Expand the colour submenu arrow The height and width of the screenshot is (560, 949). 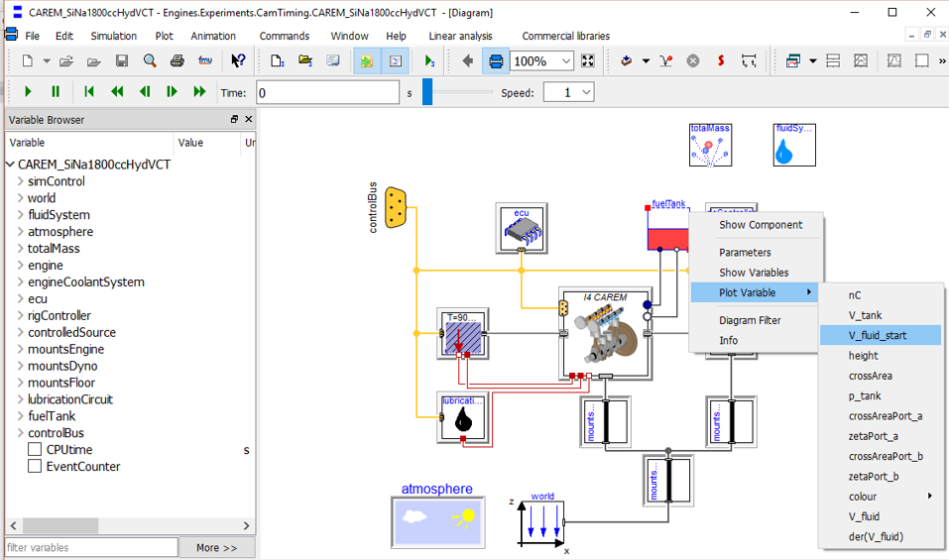929,496
